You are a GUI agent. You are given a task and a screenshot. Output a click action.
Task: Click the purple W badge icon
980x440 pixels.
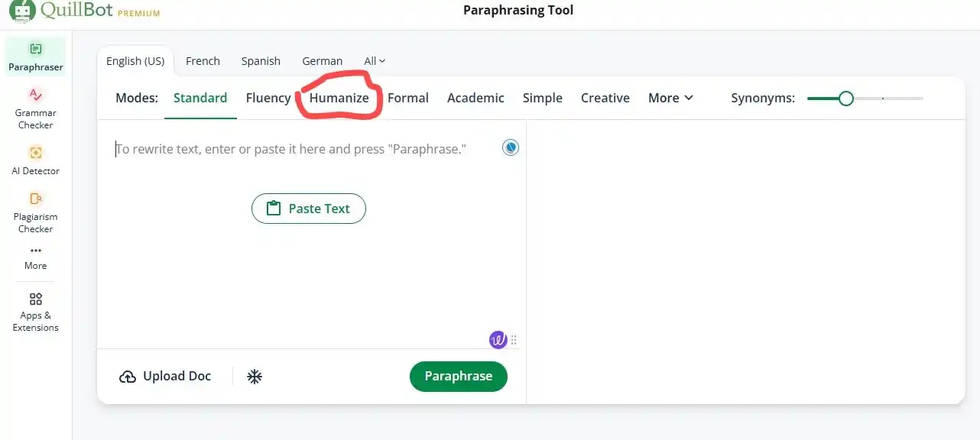click(498, 339)
